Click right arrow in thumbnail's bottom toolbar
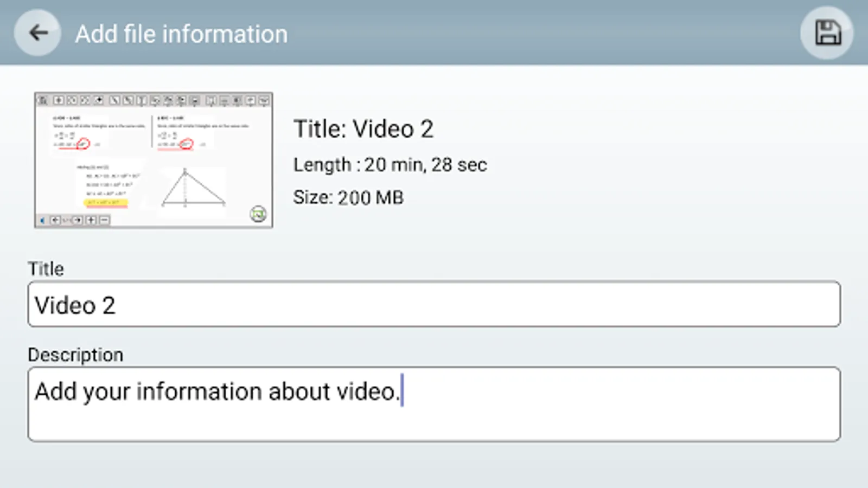The width and height of the screenshot is (868, 488). pyautogui.click(x=78, y=220)
